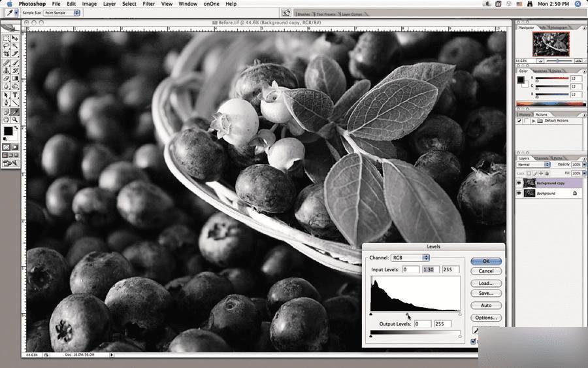Image resolution: width=588 pixels, height=368 pixels.
Task: Select the Brush tool
Action: coord(14,63)
